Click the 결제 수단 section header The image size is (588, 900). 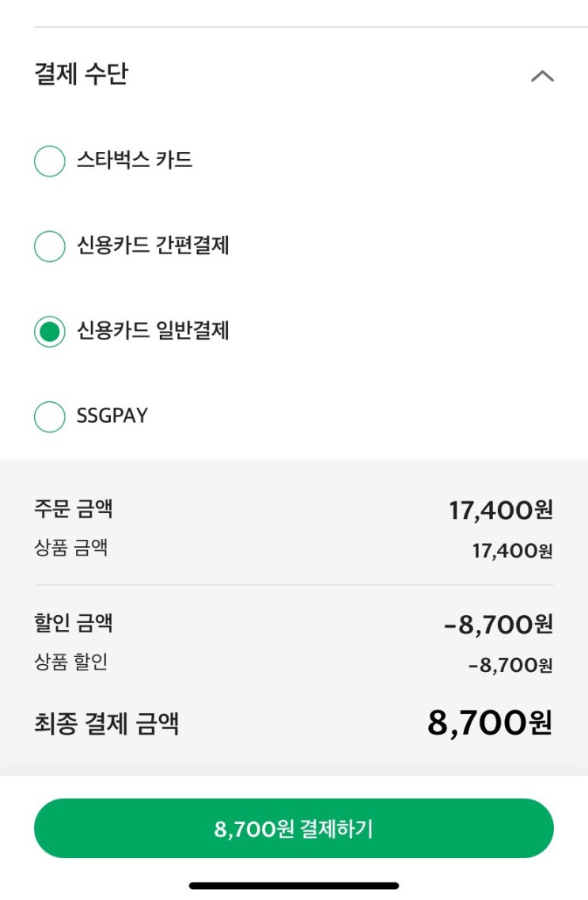tap(81, 75)
